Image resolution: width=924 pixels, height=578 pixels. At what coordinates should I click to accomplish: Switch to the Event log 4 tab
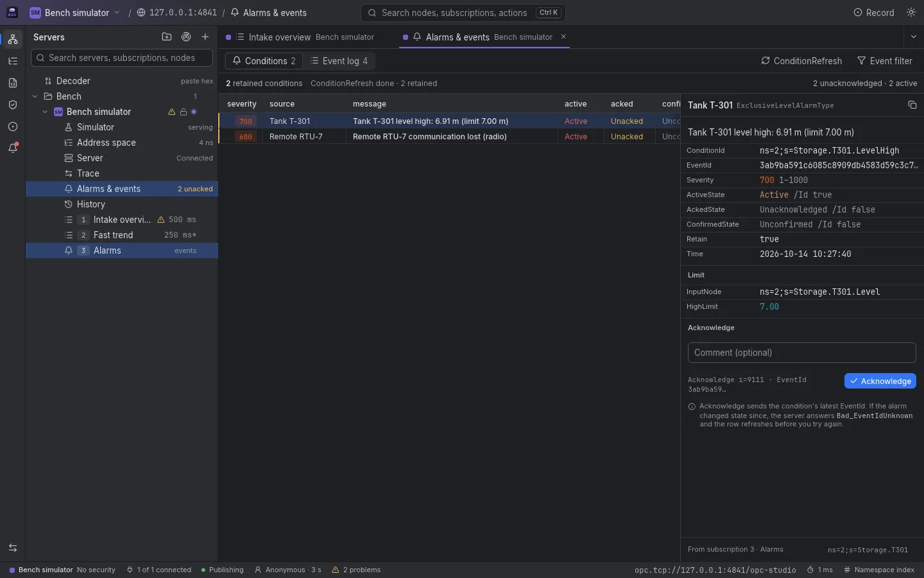(339, 61)
